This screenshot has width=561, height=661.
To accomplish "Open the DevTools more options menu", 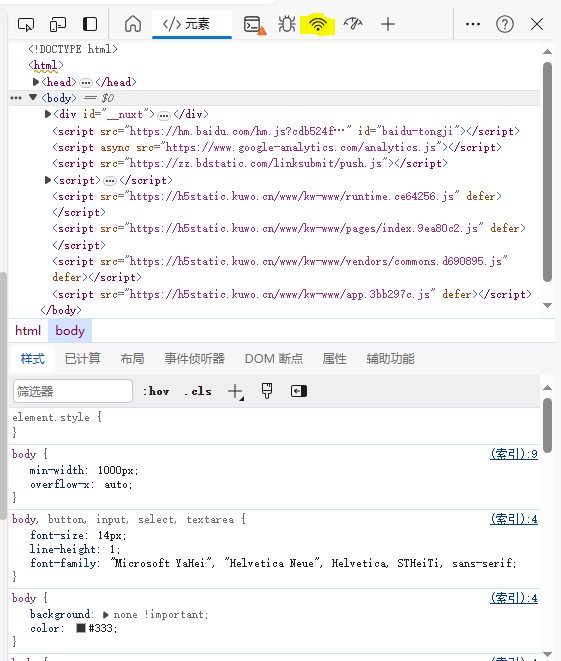I will click(x=472, y=24).
